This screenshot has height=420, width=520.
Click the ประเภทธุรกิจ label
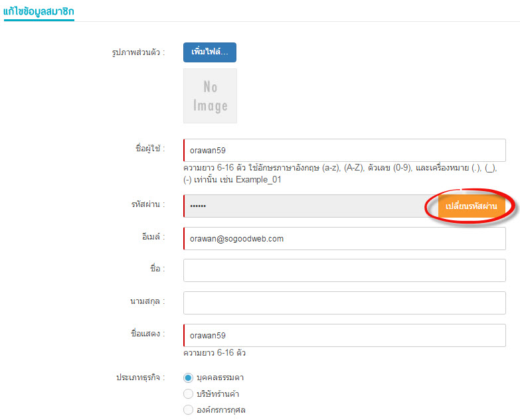(141, 378)
